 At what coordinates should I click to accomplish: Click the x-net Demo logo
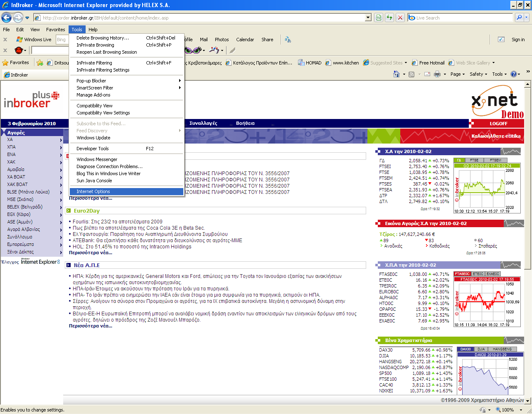(497, 102)
